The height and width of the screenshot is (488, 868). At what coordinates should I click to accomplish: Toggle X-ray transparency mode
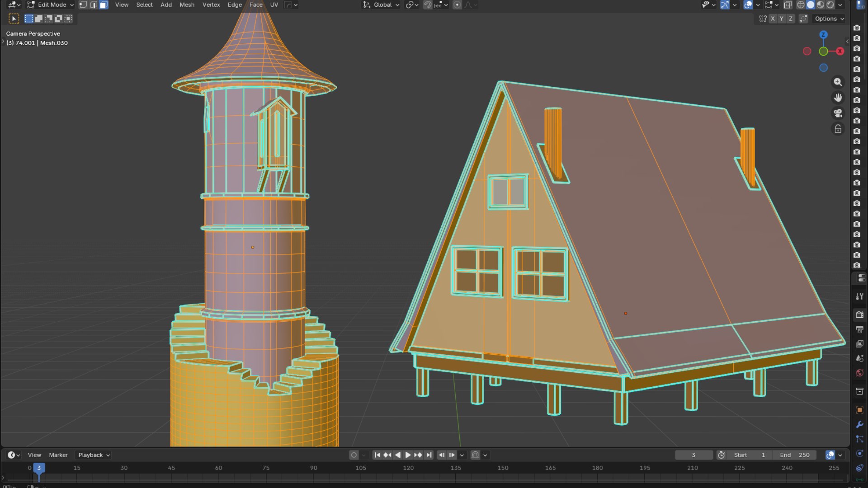788,5
